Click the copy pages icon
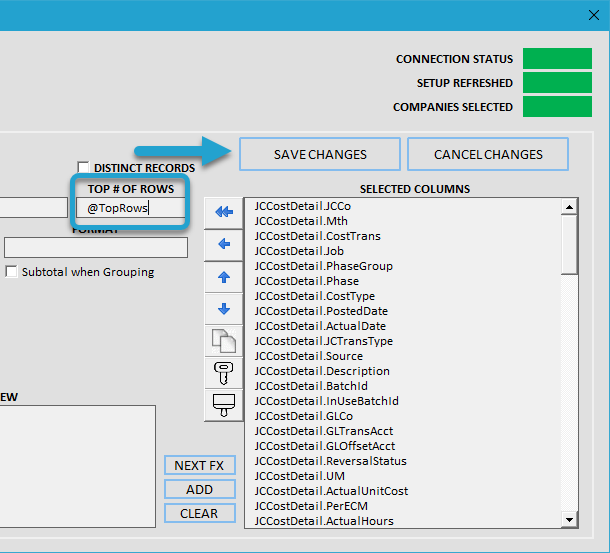 224,341
